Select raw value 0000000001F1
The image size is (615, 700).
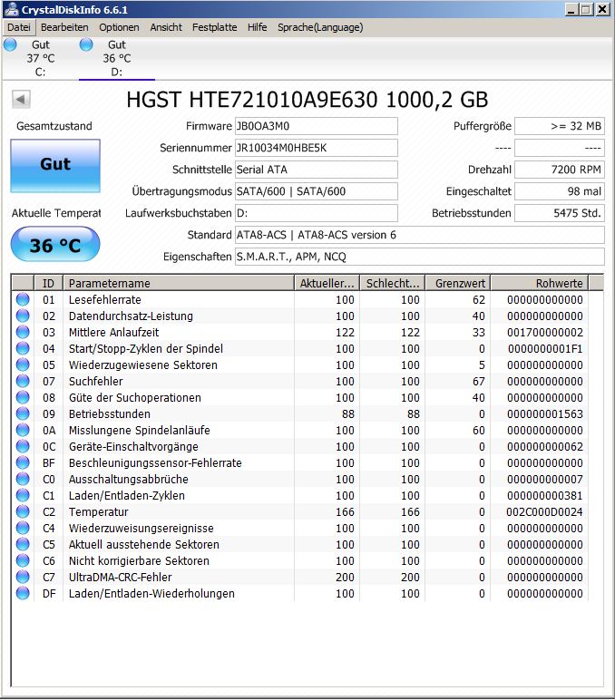[x=545, y=349]
